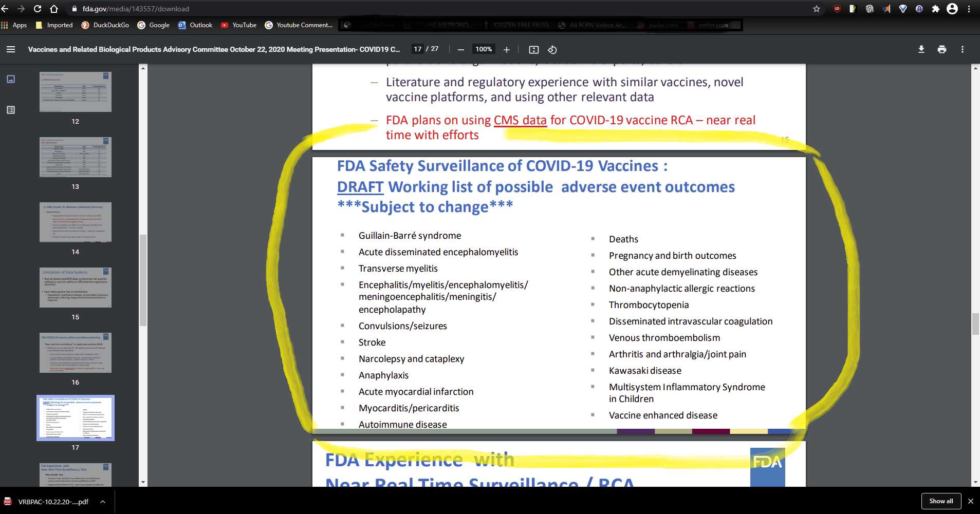Click the Fit to page icon
Viewport: 980px width, 514px height.
(534, 49)
